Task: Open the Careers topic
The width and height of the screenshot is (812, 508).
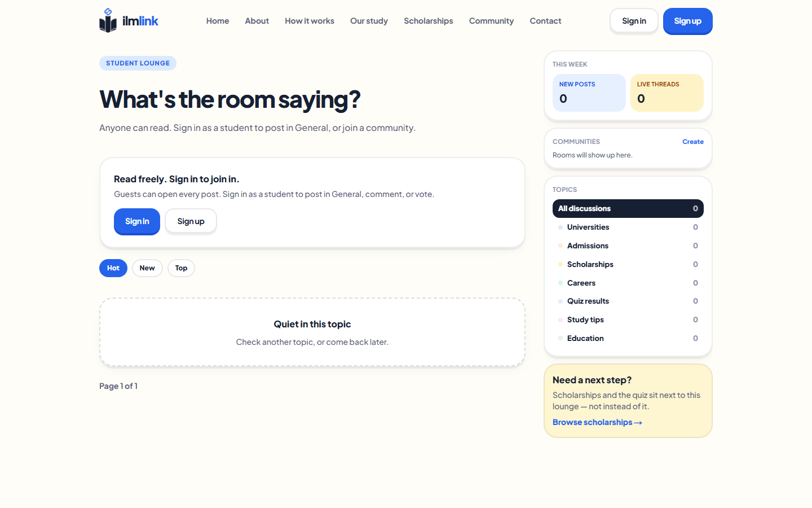Action: pyautogui.click(x=628, y=283)
